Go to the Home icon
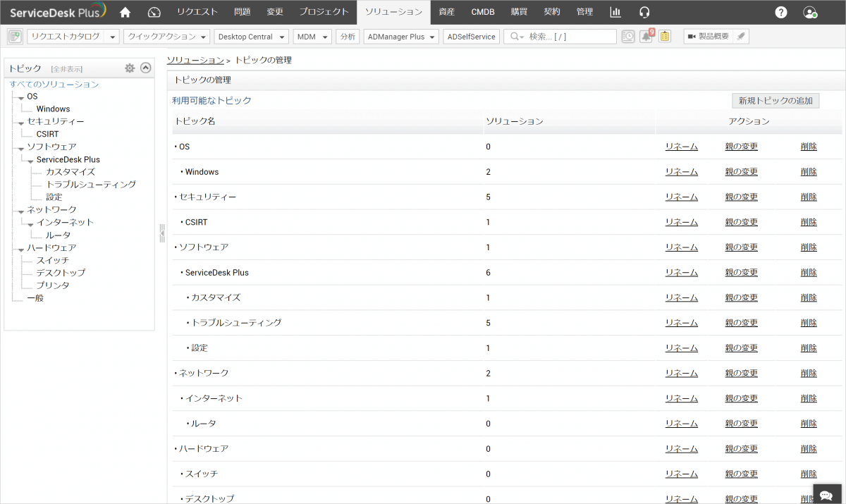 125,12
